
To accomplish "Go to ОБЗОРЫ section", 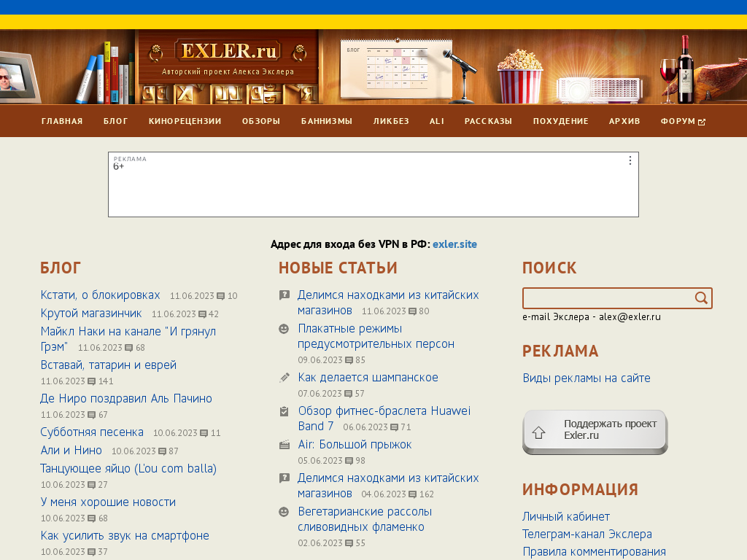I will [261, 121].
